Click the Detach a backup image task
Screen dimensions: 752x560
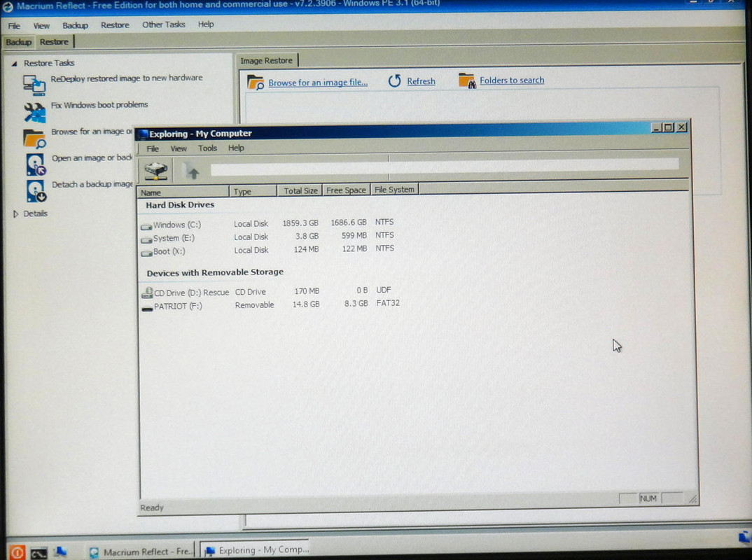pos(92,184)
